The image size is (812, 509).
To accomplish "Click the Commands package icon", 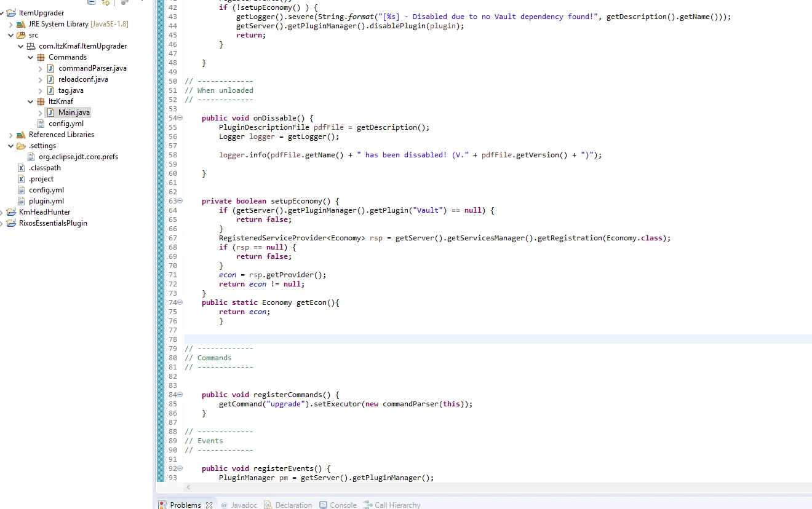I will point(41,57).
